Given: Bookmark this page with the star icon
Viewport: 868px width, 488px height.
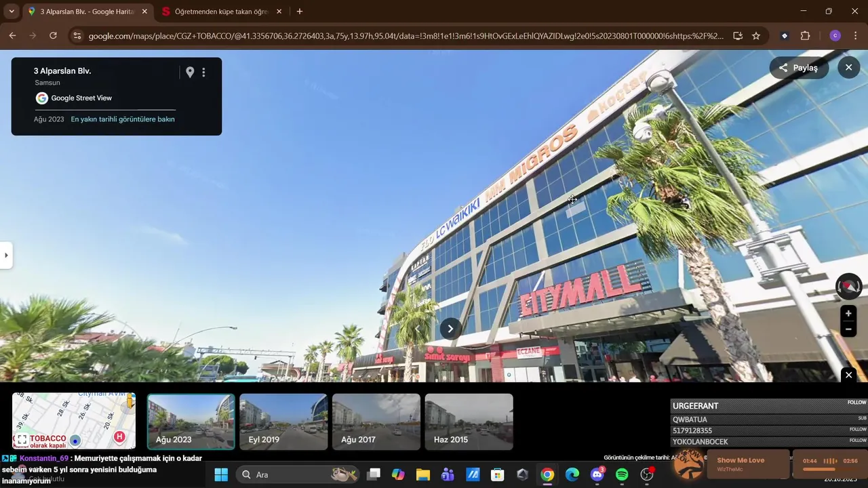Looking at the screenshot, I should coord(756,36).
